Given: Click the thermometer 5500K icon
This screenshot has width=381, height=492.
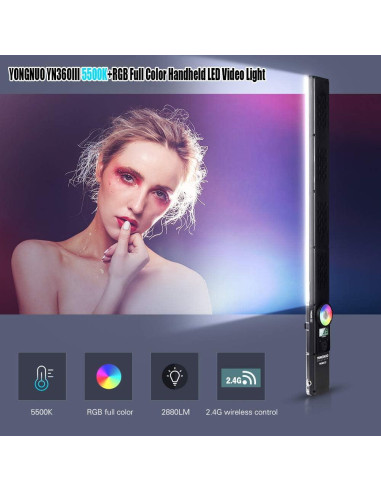Looking at the screenshot, I should (x=42, y=376).
